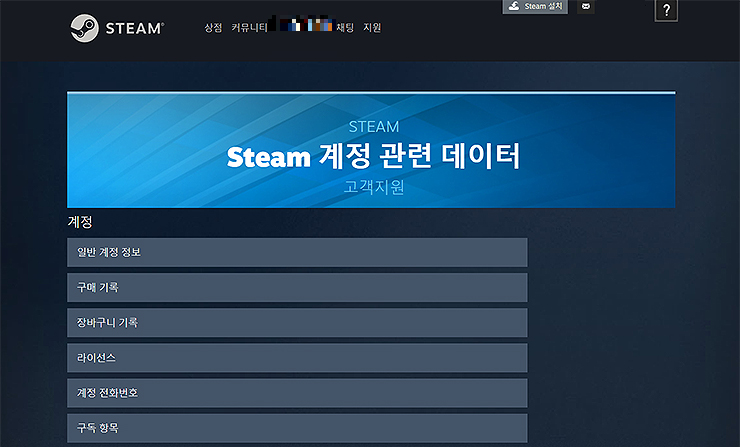Open the 지원 support menu

point(372,28)
